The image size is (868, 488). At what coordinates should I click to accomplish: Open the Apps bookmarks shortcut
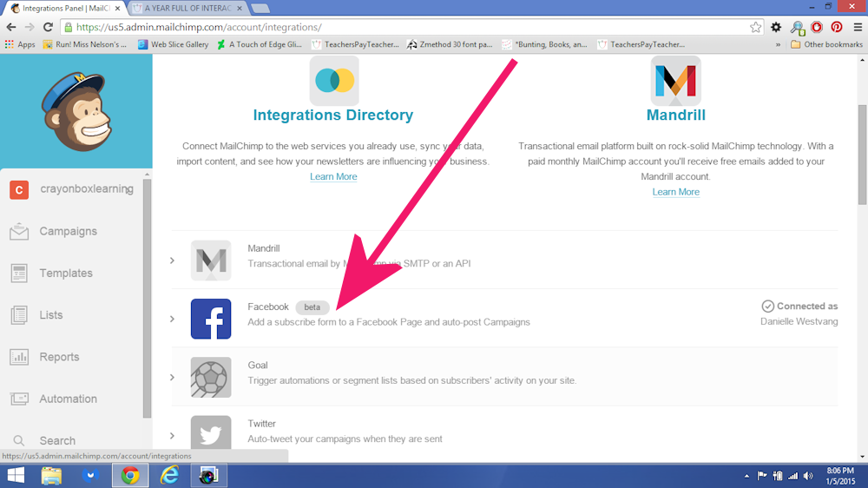tap(20, 44)
